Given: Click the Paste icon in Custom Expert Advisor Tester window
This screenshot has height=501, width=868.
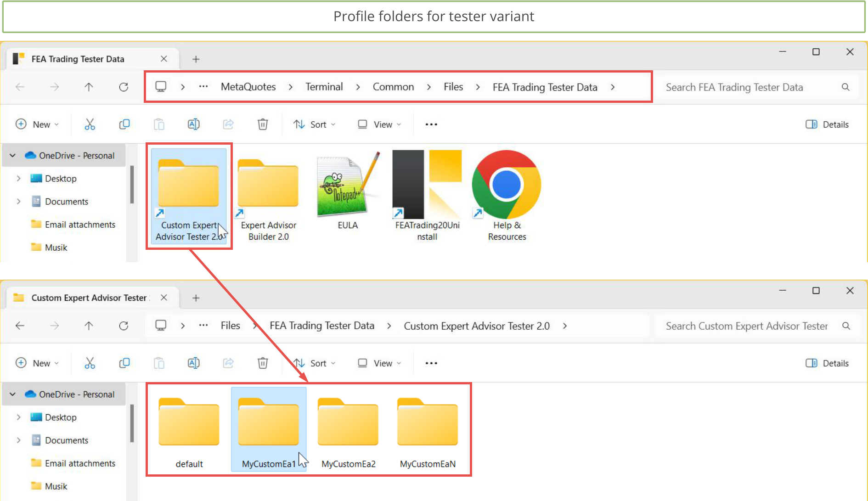Looking at the screenshot, I should tap(159, 363).
